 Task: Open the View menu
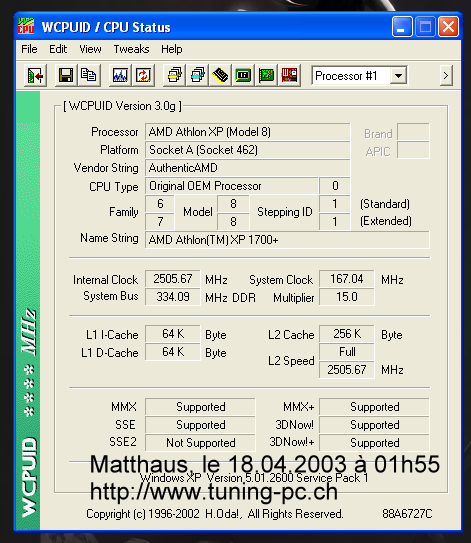point(90,49)
